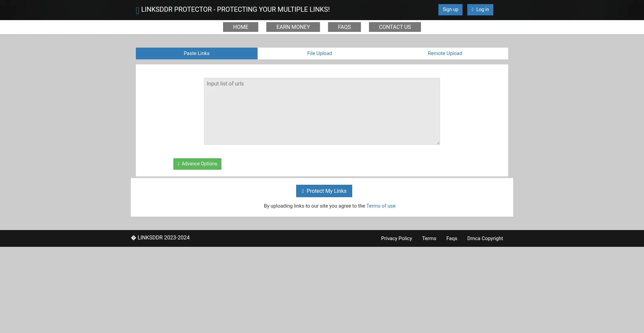Click the Log in button
This screenshot has width=644, height=333.
point(480,10)
